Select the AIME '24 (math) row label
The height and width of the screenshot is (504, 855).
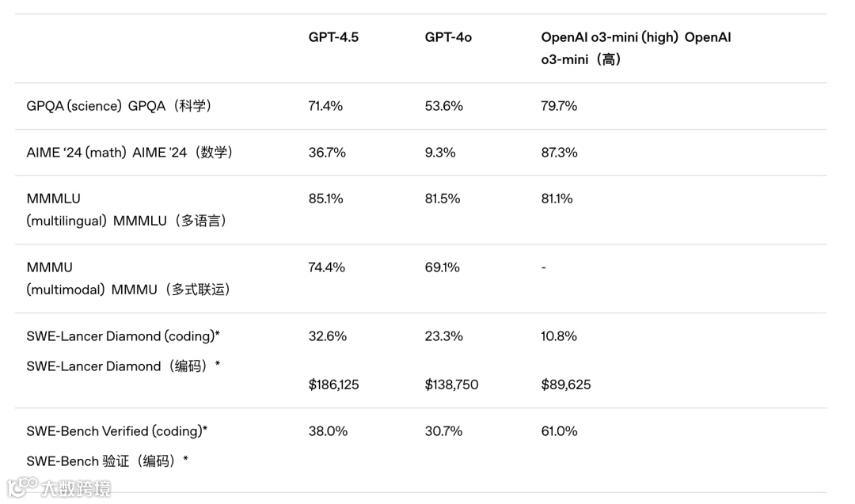point(129,152)
